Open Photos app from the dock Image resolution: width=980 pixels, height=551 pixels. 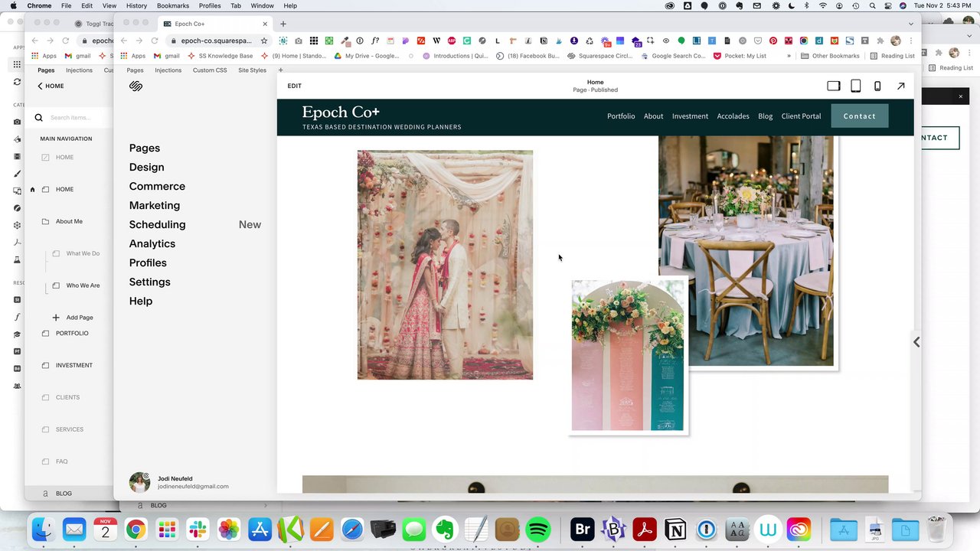(228, 530)
